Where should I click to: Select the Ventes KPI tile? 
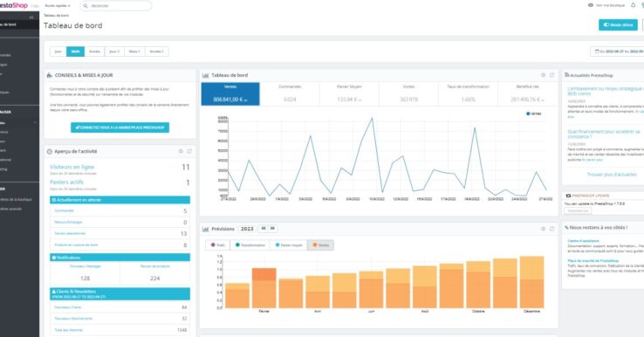click(230, 93)
